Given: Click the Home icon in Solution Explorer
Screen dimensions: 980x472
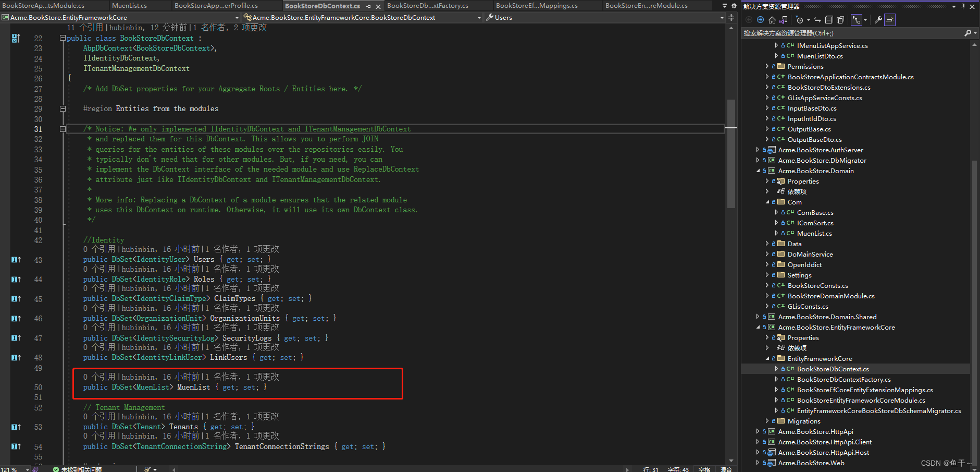Looking at the screenshot, I should point(772,20).
